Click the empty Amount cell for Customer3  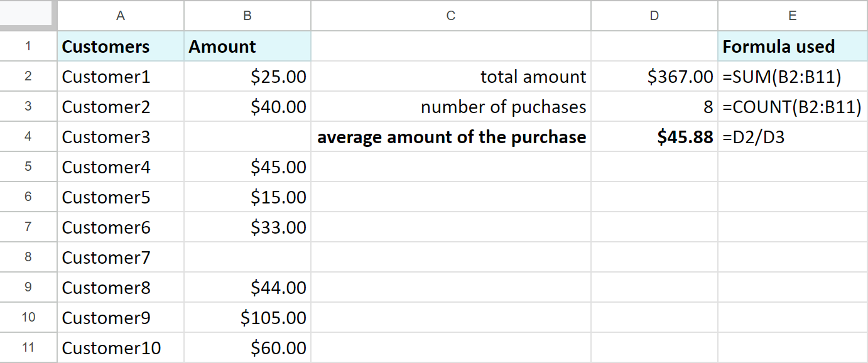[x=247, y=137]
